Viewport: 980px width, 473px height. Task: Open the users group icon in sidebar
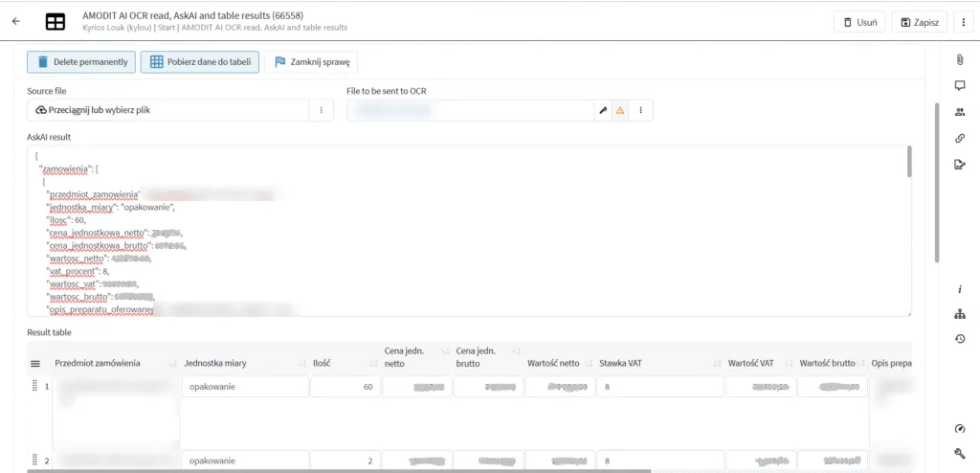(960, 112)
